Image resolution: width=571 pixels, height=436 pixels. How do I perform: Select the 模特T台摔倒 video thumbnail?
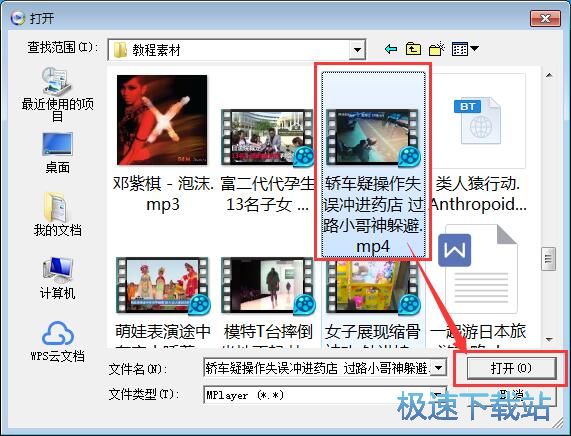pyautogui.click(x=268, y=286)
